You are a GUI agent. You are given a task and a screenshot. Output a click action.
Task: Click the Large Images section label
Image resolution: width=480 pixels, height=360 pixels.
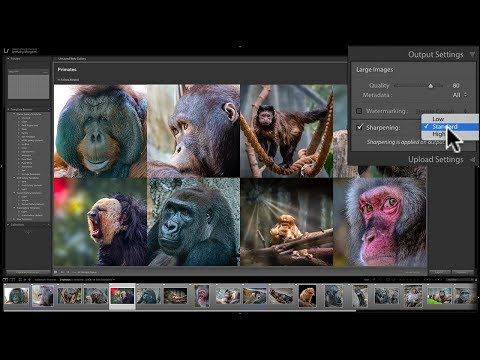(375, 70)
